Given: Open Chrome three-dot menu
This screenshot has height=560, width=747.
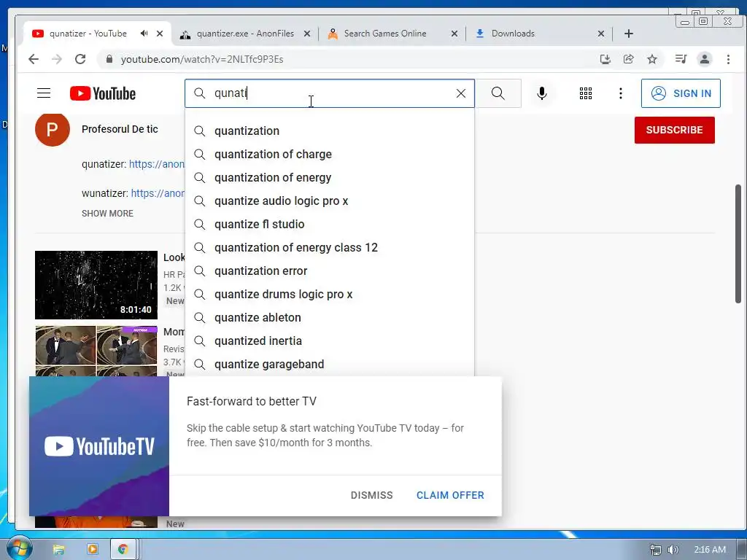Looking at the screenshot, I should [728, 59].
